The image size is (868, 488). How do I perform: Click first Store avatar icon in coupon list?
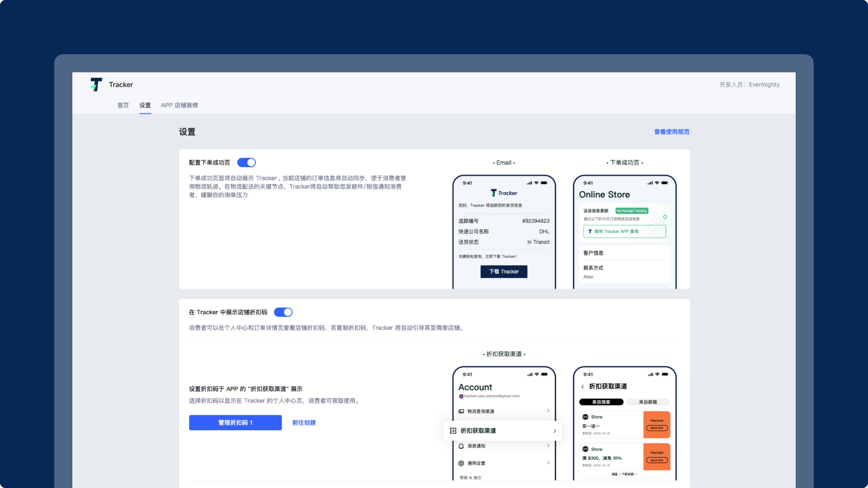(585, 417)
